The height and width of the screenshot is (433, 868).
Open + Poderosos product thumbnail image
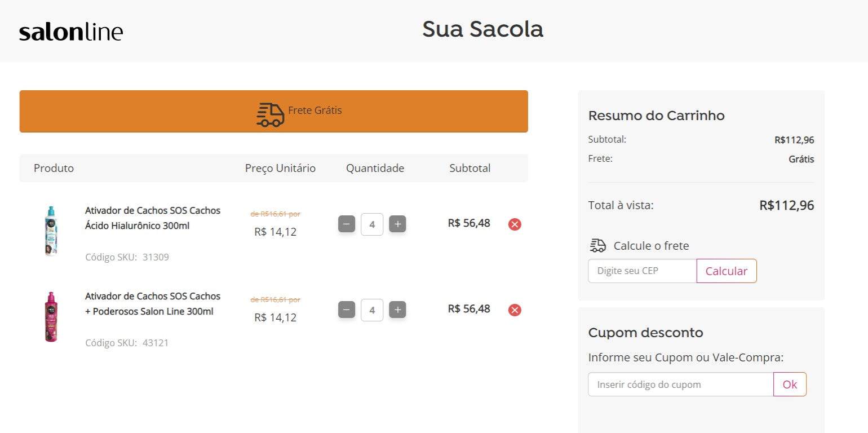coord(51,317)
